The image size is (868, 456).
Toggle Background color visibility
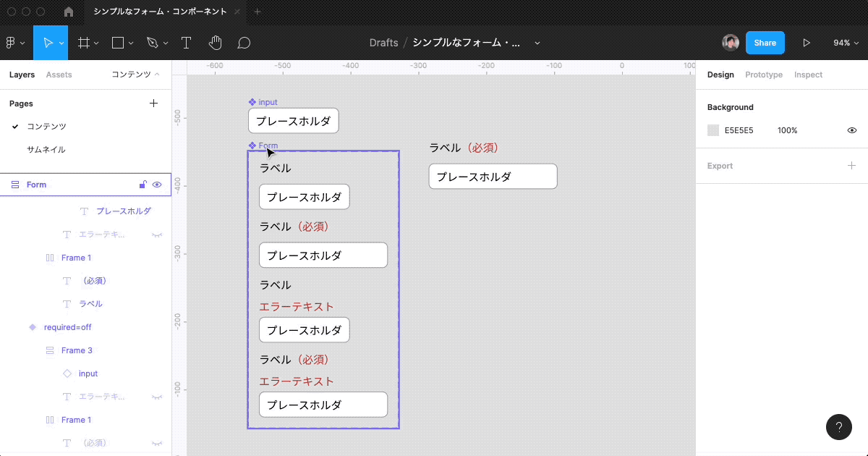point(852,130)
